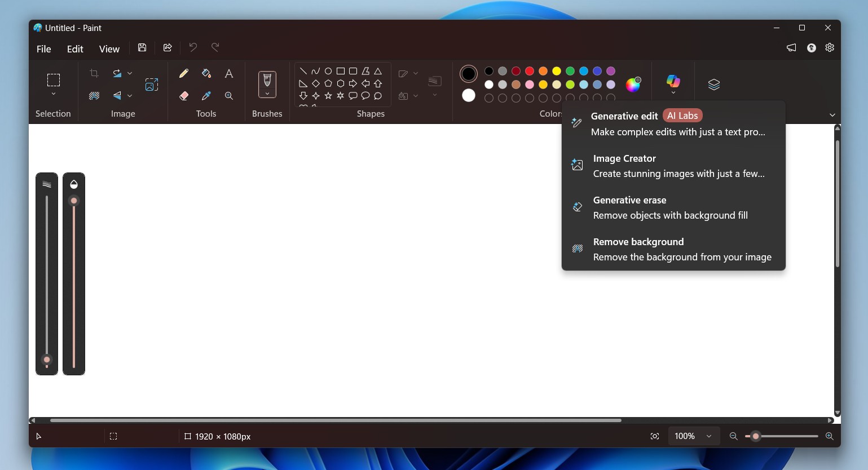
Task: Open the Resize and skew tool
Action: [x=151, y=84]
